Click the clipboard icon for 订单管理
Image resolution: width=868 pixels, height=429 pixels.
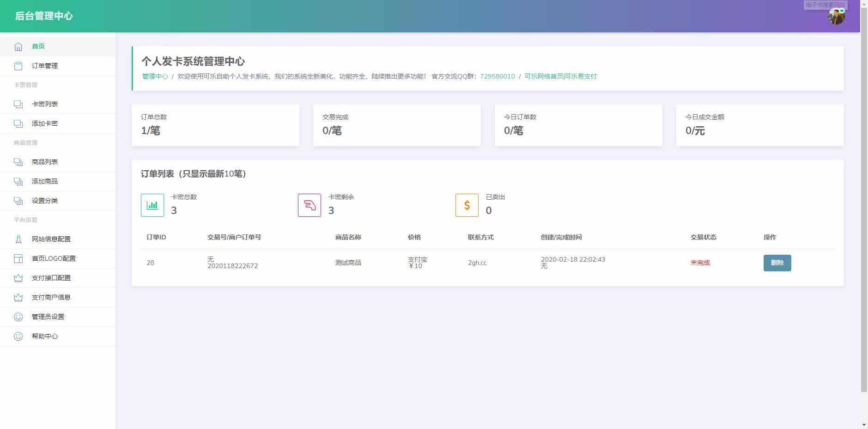[x=18, y=66]
